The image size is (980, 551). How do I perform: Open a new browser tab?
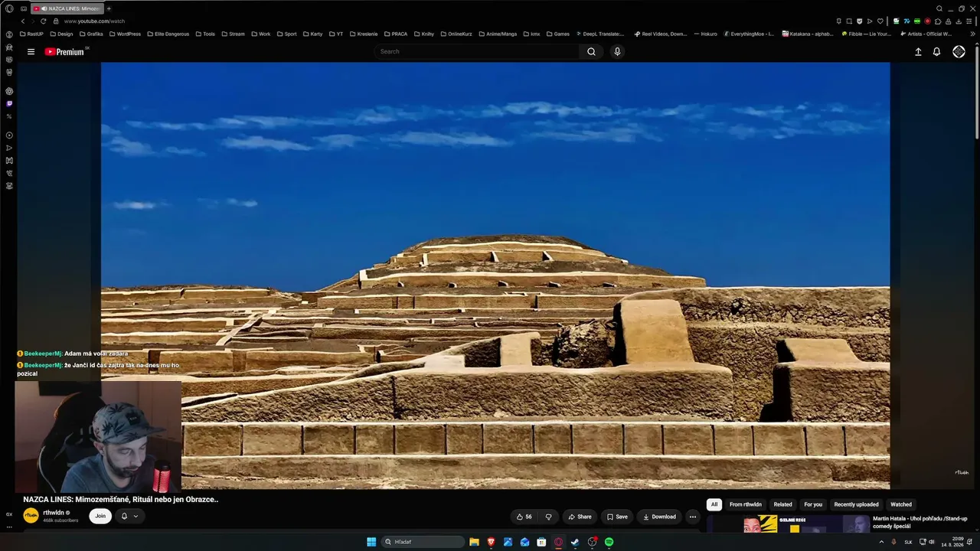(109, 8)
